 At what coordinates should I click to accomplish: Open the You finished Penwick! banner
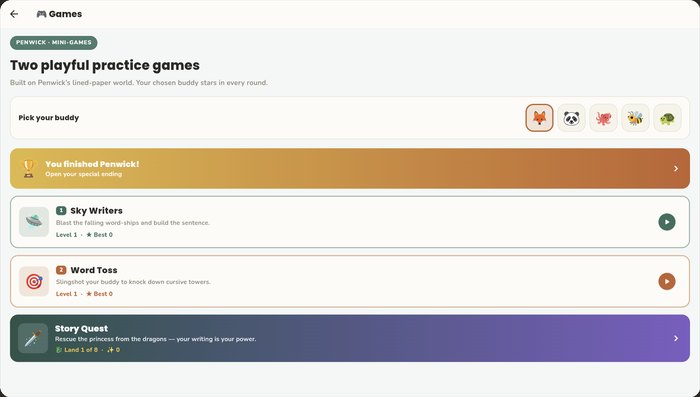pos(350,168)
